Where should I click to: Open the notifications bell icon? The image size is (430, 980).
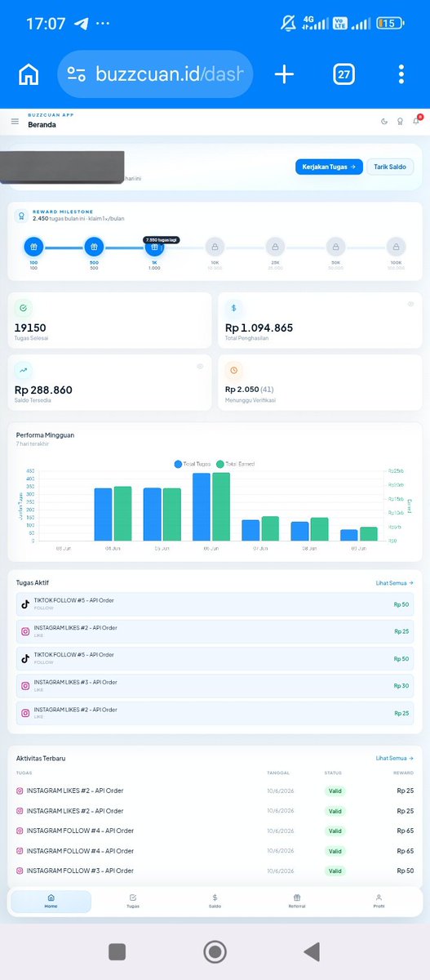point(416,121)
